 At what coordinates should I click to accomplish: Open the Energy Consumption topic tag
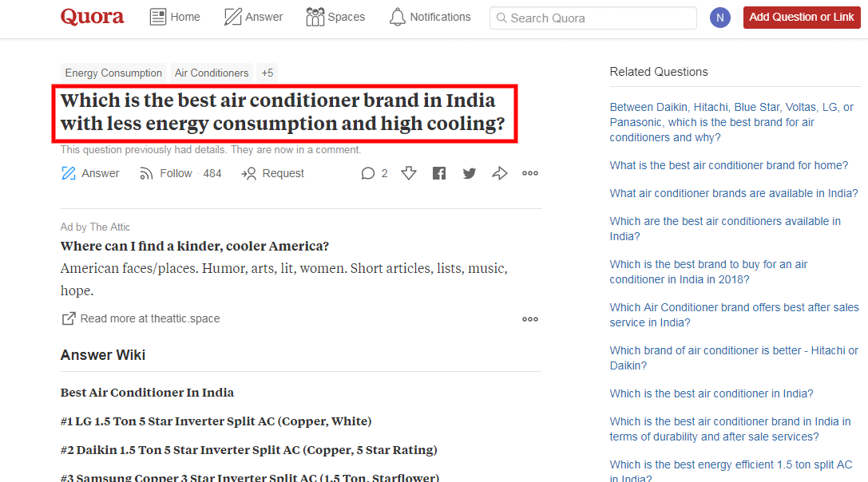(113, 73)
